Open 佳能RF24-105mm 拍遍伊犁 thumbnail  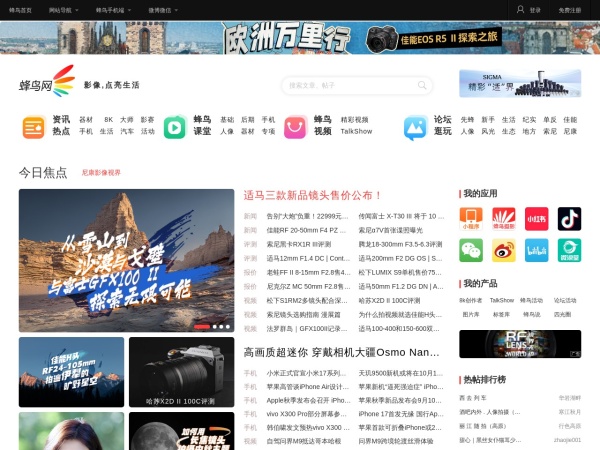pos(71,372)
